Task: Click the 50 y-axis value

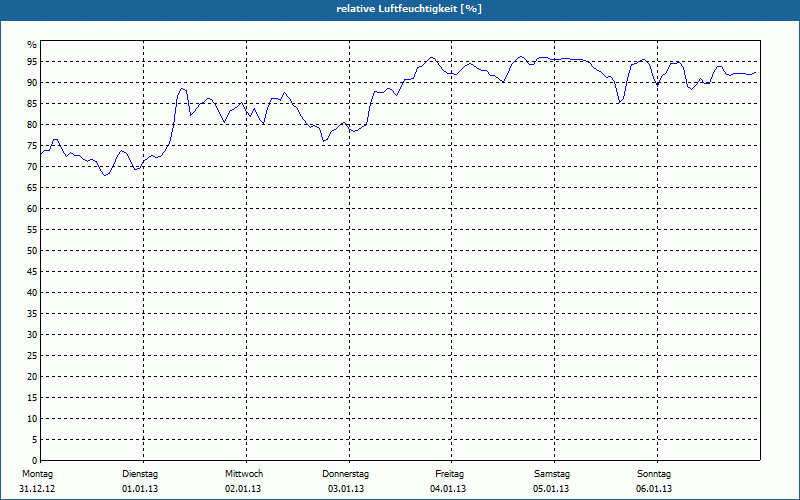Action: click(x=32, y=251)
